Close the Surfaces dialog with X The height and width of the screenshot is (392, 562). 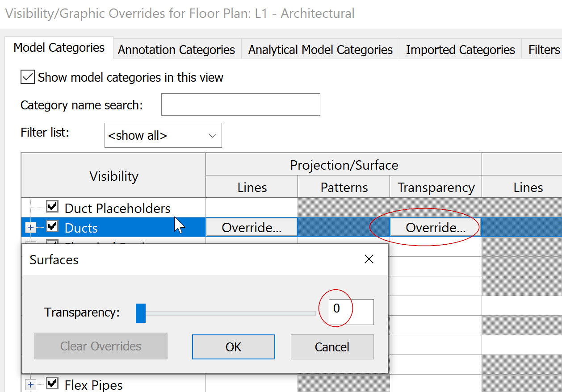(x=368, y=259)
